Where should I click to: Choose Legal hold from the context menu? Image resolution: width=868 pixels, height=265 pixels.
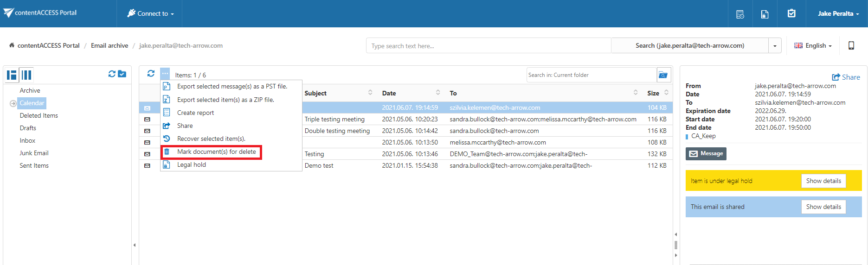tap(191, 165)
